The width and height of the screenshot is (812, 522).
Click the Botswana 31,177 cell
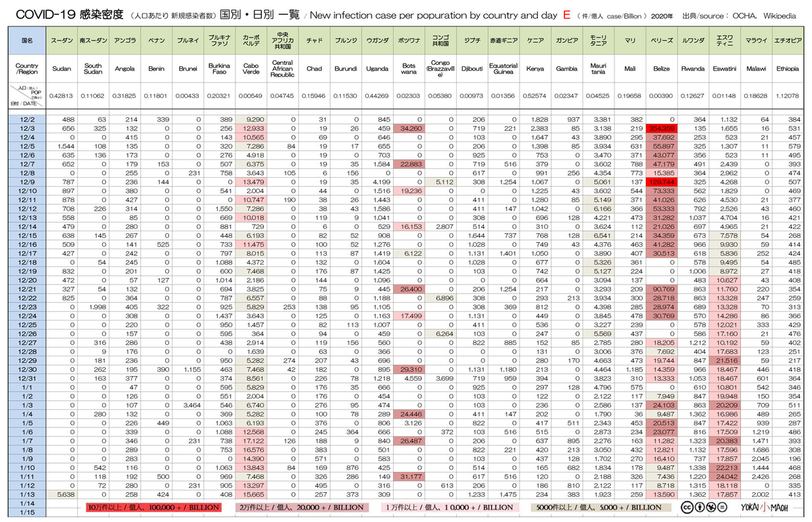click(x=409, y=477)
